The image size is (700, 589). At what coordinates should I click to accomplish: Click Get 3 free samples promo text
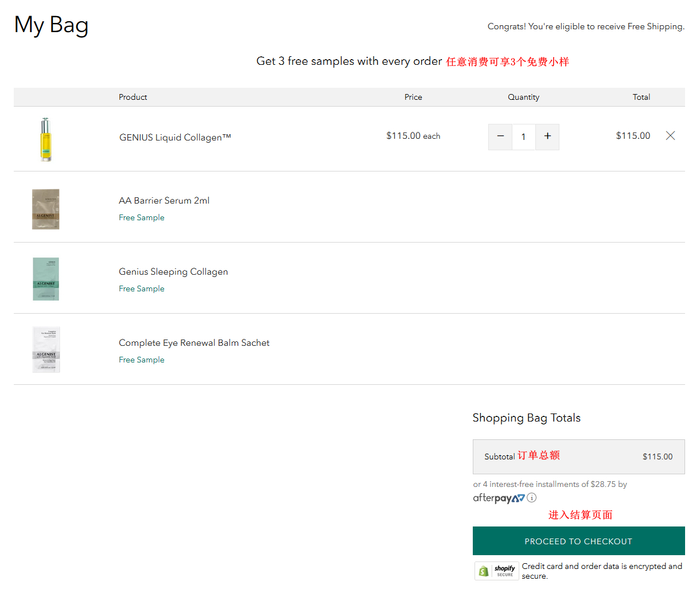click(349, 61)
